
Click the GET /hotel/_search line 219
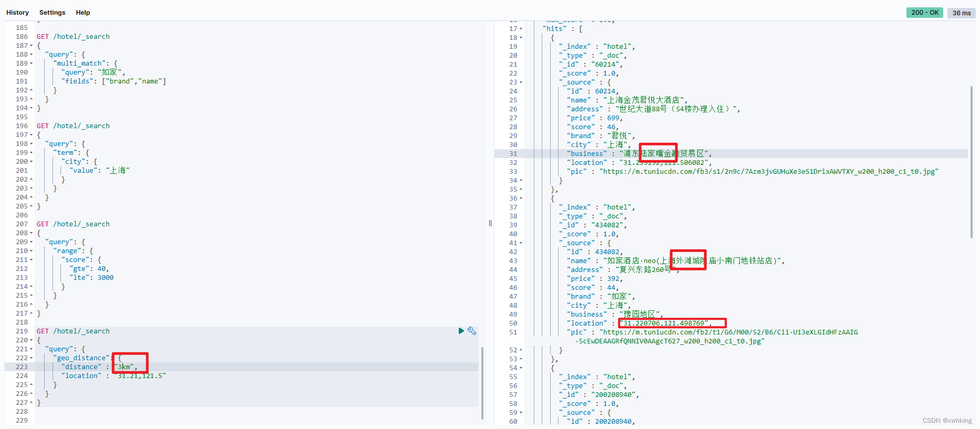(73, 331)
